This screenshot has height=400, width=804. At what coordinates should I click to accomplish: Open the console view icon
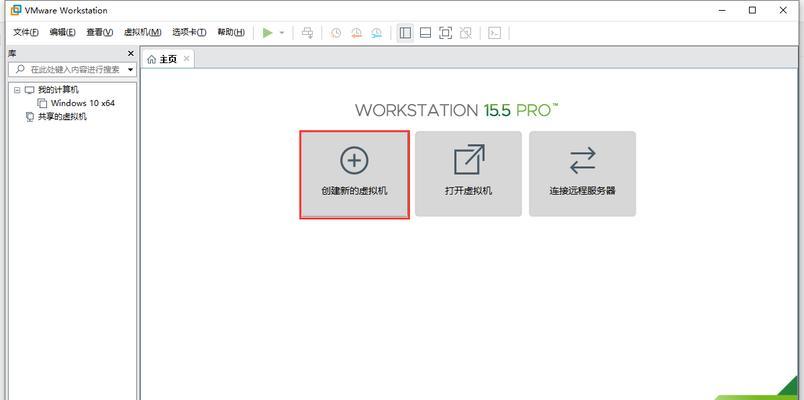(x=494, y=33)
